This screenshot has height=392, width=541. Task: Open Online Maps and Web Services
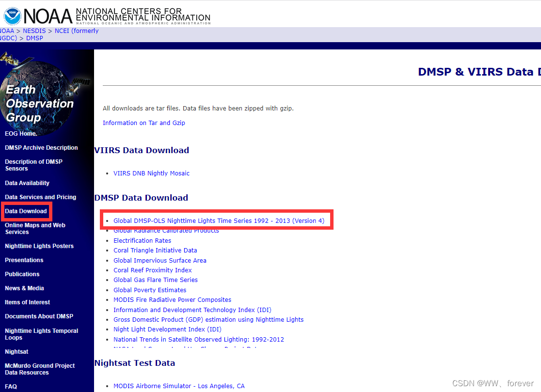35,229
